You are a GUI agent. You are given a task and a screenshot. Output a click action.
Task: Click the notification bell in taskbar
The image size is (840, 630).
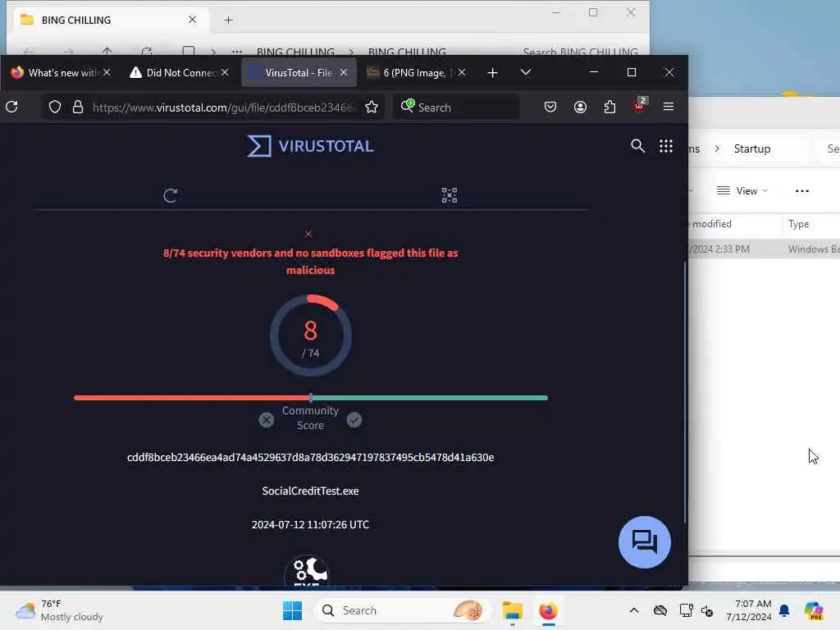784,610
